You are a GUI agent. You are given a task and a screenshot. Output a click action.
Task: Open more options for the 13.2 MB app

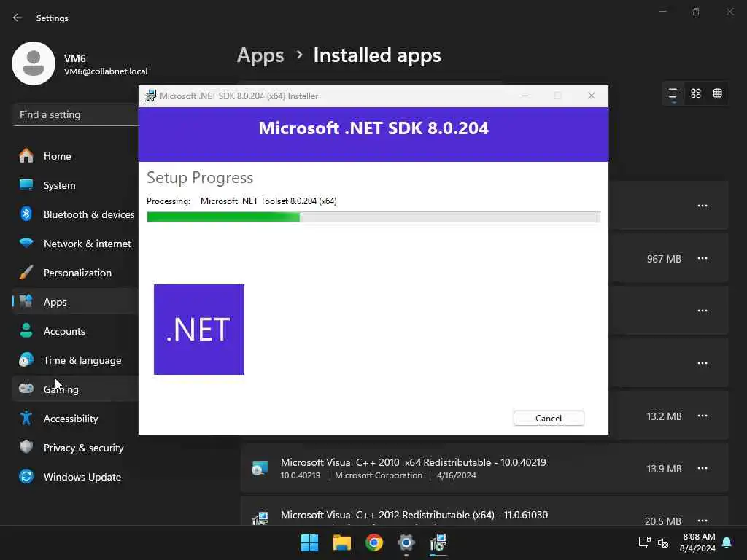tap(703, 416)
